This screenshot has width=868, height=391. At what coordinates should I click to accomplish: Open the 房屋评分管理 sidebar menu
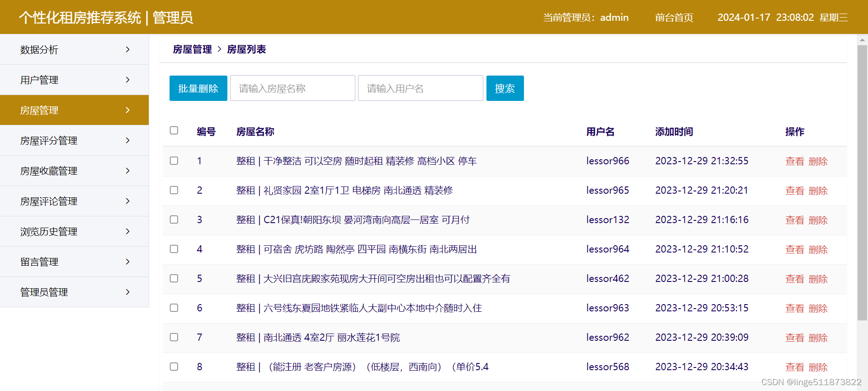74,140
